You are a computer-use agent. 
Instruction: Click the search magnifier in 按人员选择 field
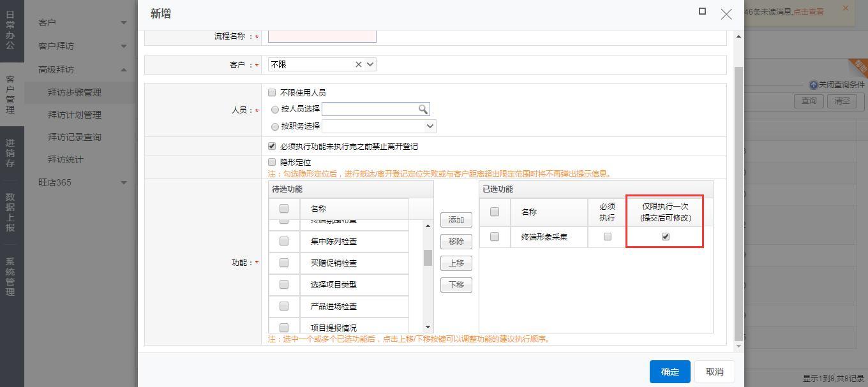[423, 110]
